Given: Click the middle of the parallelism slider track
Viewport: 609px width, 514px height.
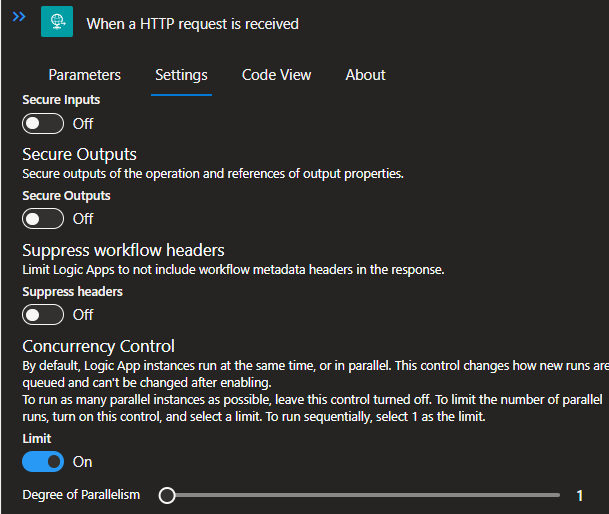Looking at the screenshot, I should click(363, 495).
